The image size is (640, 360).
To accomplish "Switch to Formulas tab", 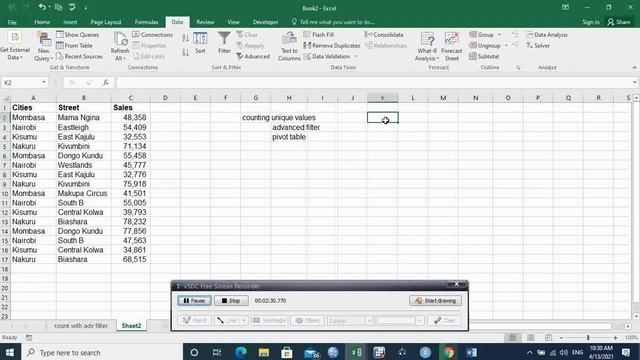I will (x=146, y=22).
